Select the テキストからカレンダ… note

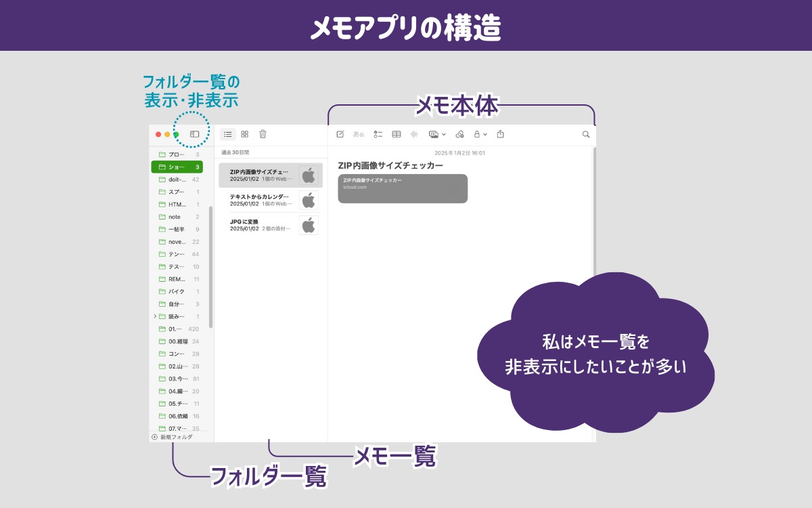pos(271,200)
